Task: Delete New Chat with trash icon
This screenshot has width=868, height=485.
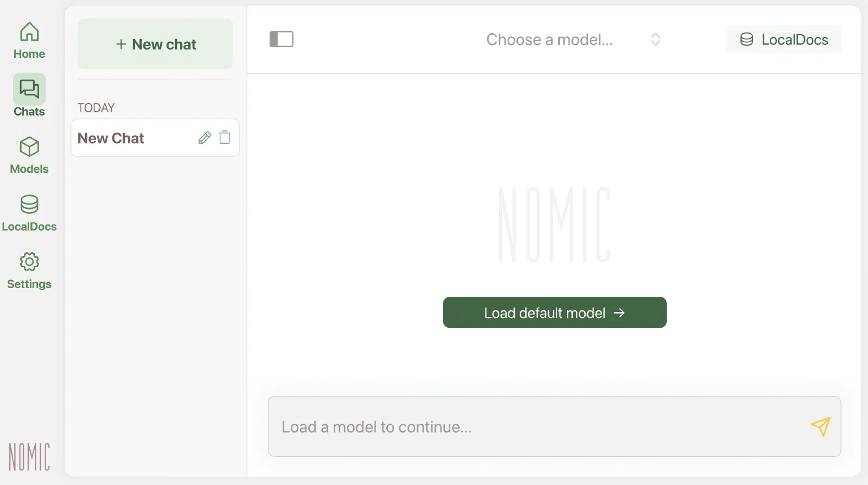Action: pos(225,137)
